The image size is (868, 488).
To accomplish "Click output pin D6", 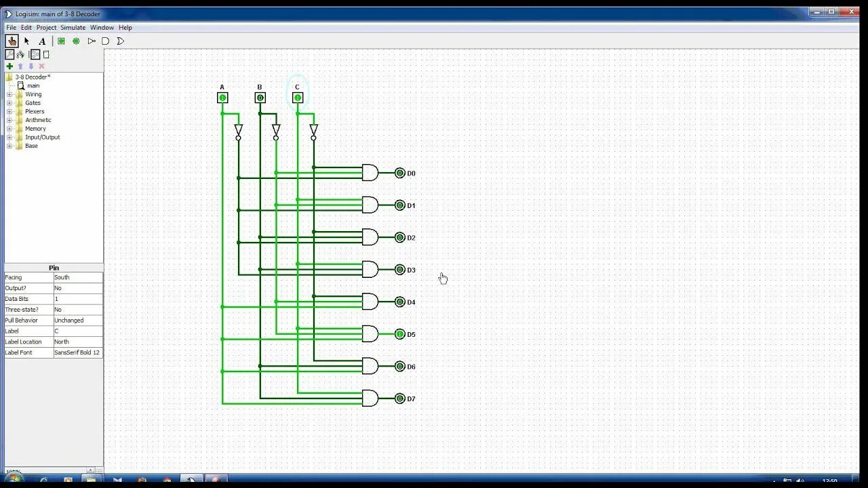I will click(400, 366).
